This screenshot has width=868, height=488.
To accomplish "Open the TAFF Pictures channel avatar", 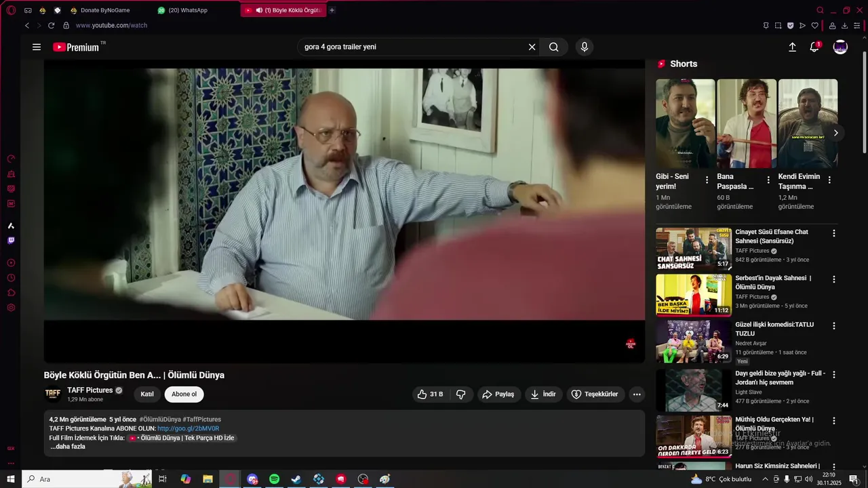I will pyautogui.click(x=53, y=394).
